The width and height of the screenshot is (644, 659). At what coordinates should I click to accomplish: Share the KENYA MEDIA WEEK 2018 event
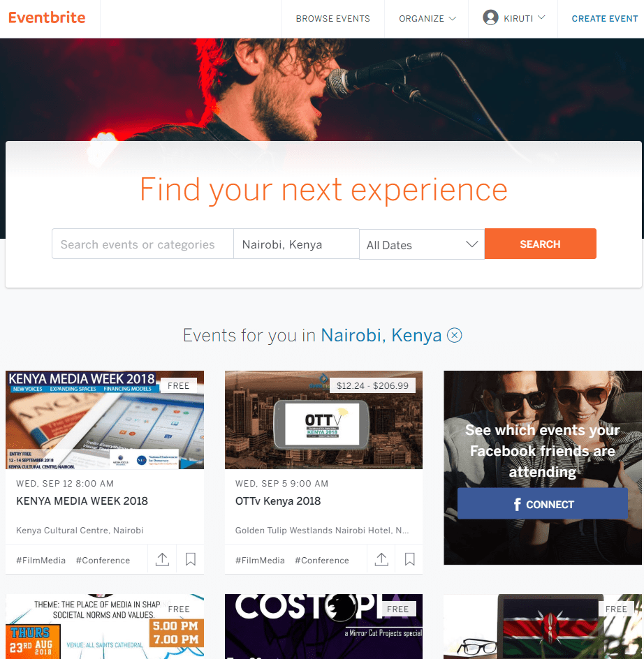pos(162,559)
